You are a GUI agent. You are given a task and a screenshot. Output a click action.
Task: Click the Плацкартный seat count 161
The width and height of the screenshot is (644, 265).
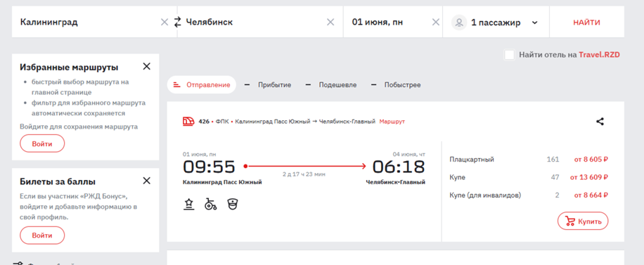553,160
